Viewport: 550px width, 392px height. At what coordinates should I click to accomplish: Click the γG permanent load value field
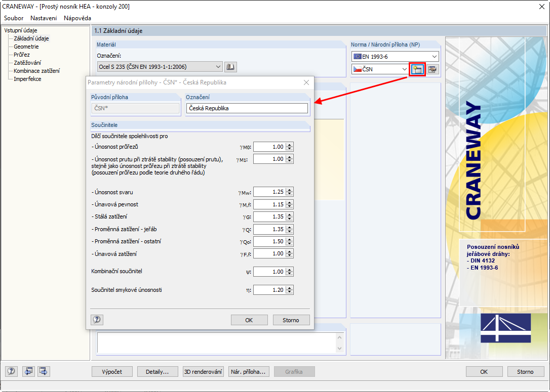click(x=269, y=216)
